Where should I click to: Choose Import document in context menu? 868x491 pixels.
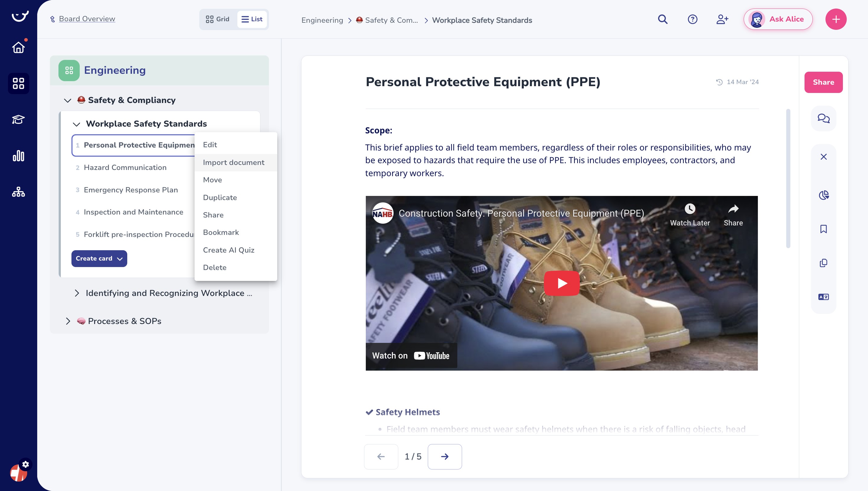[x=236, y=163]
